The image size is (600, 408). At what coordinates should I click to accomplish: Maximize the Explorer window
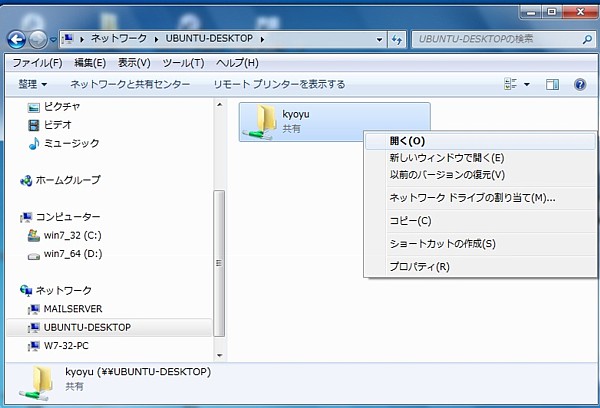coord(551,12)
